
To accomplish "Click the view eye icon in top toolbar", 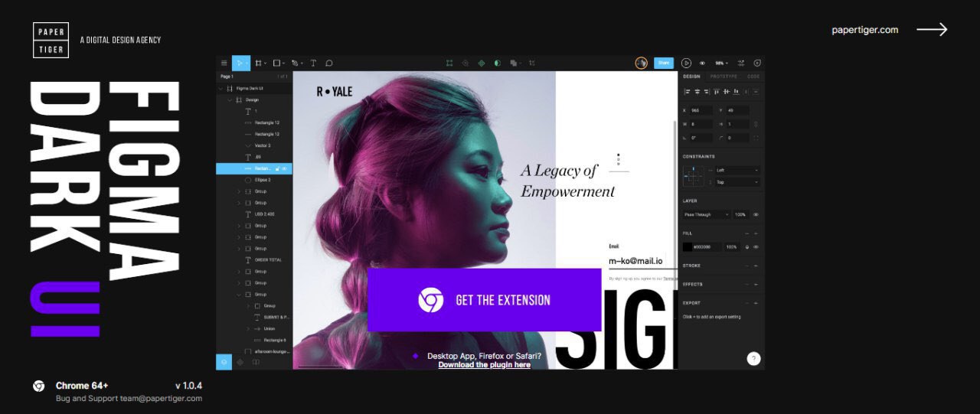I will click(x=702, y=63).
